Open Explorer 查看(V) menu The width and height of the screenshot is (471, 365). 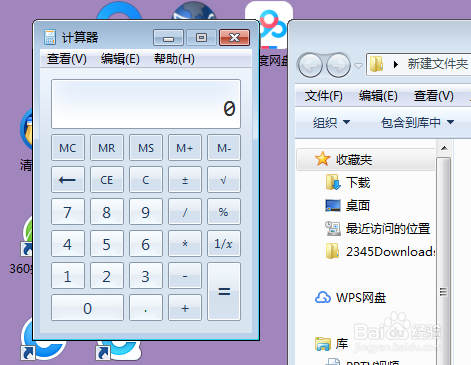(433, 96)
